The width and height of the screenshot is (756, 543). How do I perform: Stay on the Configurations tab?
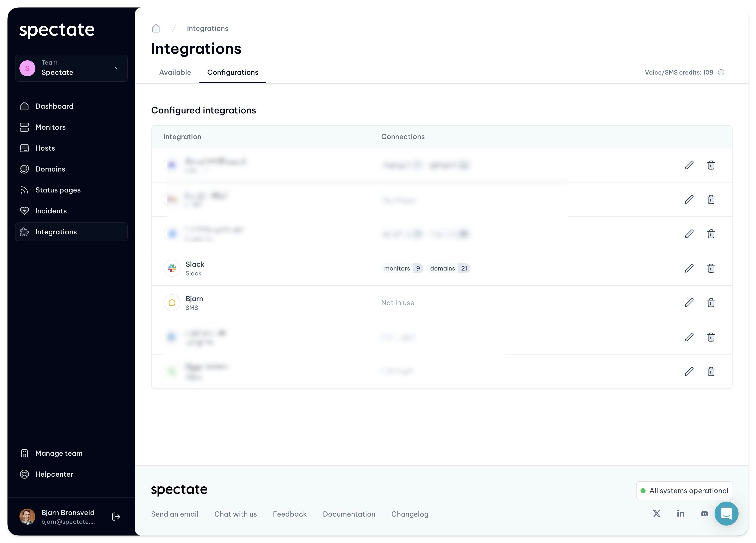pyautogui.click(x=233, y=72)
